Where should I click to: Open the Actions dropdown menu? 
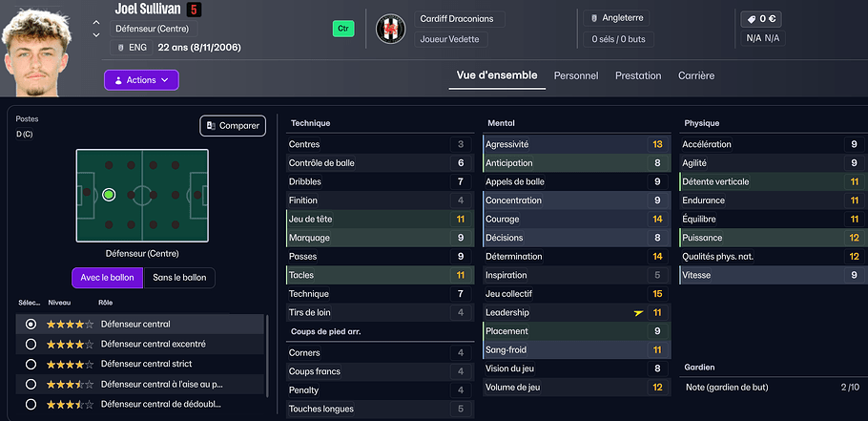click(x=141, y=80)
